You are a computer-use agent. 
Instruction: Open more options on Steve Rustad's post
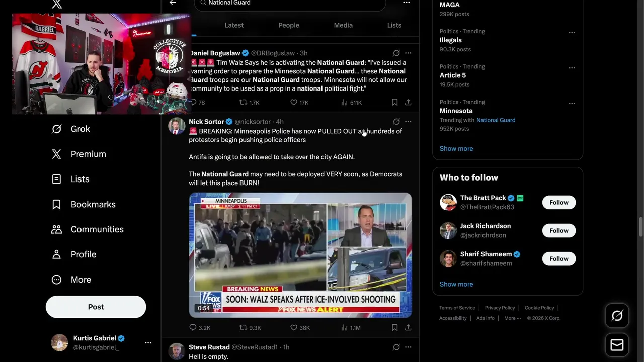(408, 347)
